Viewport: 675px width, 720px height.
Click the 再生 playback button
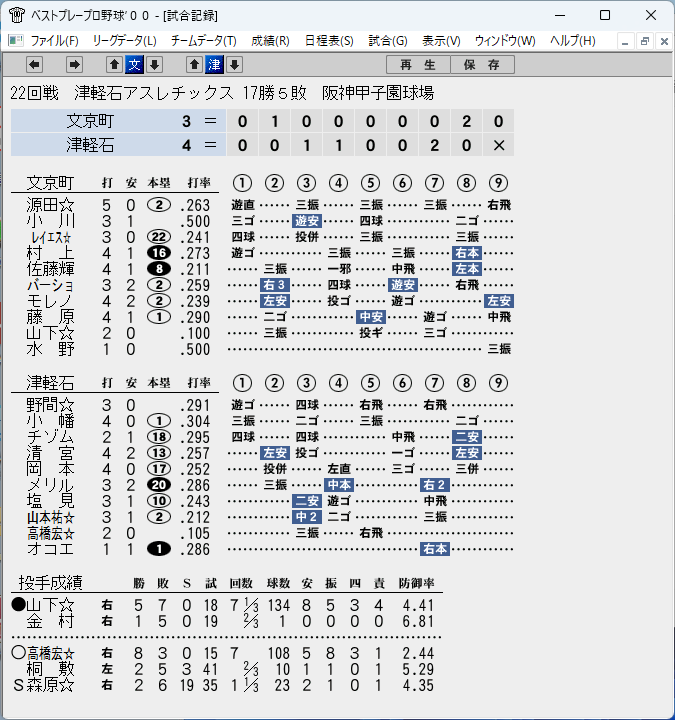pos(418,65)
